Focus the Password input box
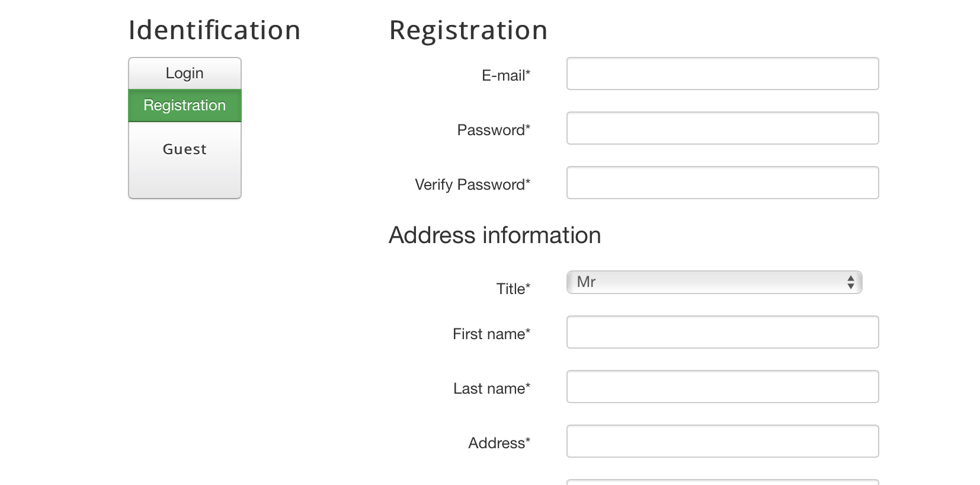Image resolution: width=980 pixels, height=485 pixels. [722, 128]
